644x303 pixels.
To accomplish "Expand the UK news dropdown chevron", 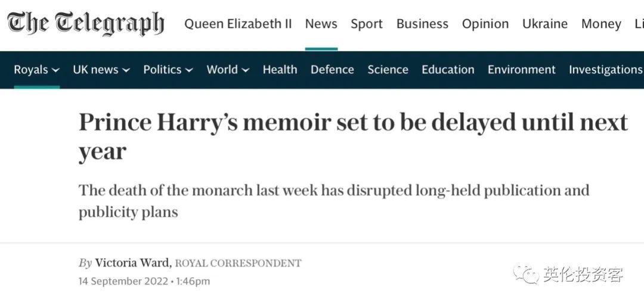I will (x=126, y=70).
